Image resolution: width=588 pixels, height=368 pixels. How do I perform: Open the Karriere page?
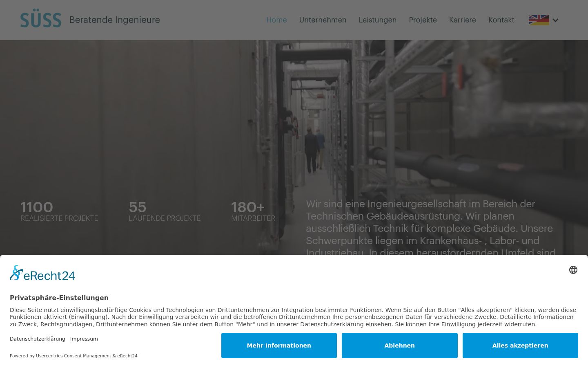click(x=462, y=20)
